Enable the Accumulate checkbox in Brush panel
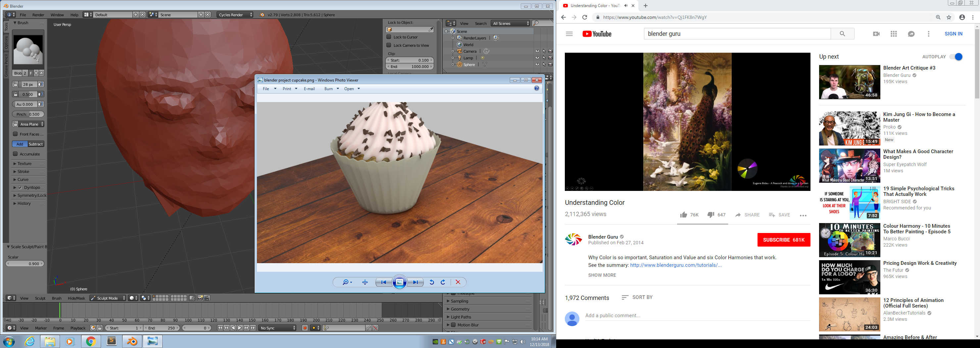The image size is (980, 348). pyautogui.click(x=16, y=154)
